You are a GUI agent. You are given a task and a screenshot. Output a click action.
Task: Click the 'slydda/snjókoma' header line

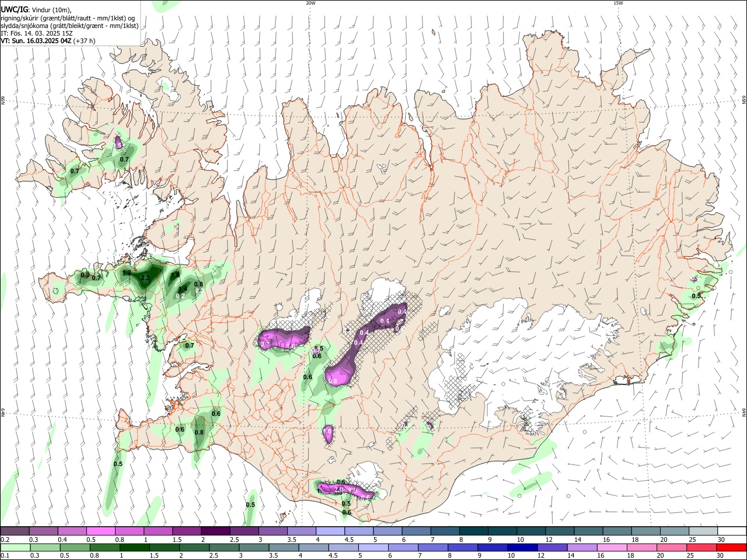coord(69,26)
